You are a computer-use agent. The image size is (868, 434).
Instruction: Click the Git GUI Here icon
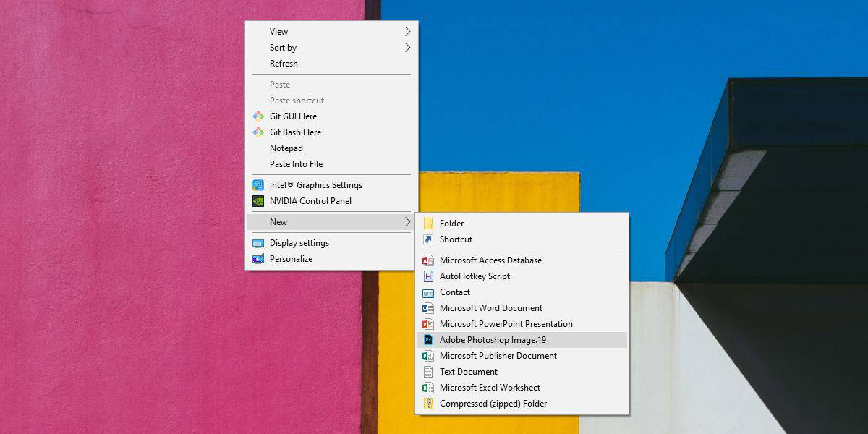pyautogui.click(x=258, y=116)
